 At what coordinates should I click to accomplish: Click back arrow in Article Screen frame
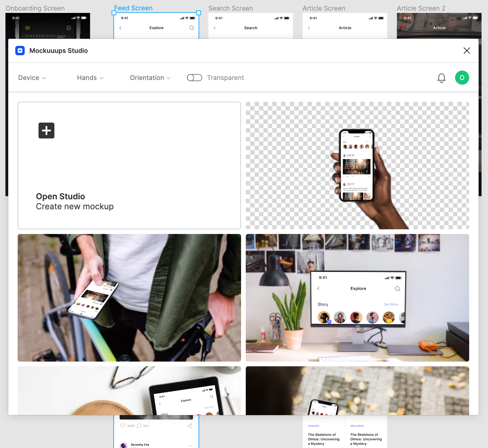pyautogui.click(x=309, y=28)
